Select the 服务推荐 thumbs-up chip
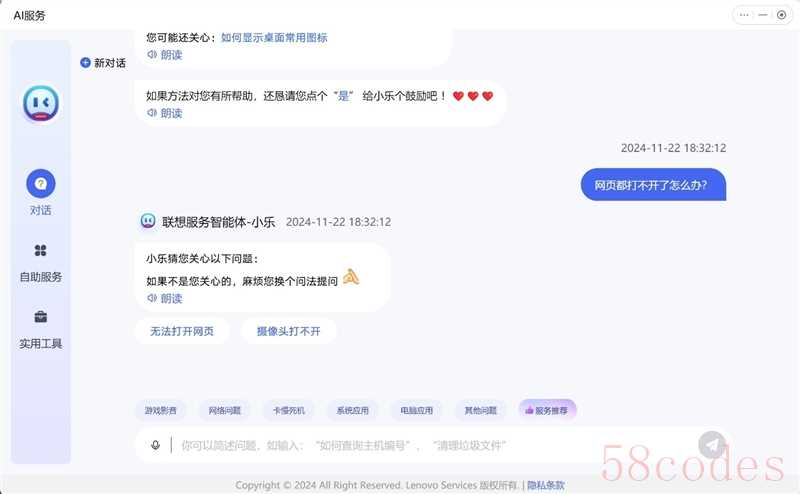The width and height of the screenshot is (800, 494). click(x=547, y=410)
